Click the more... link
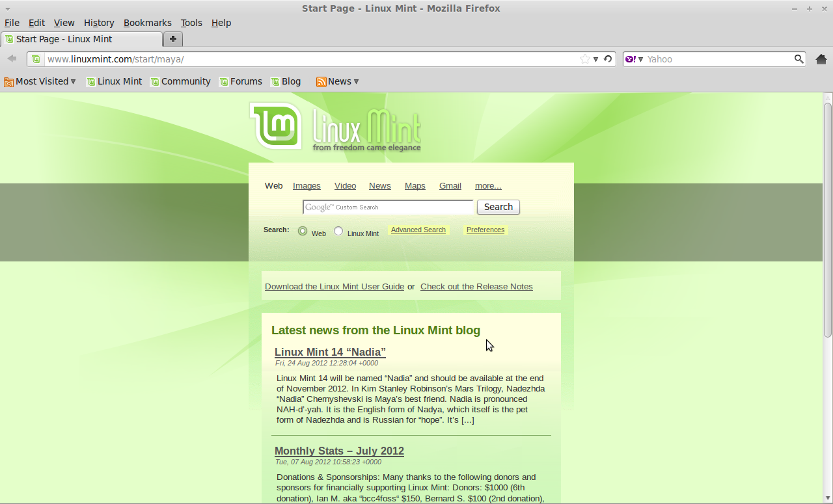 [488, 186]
